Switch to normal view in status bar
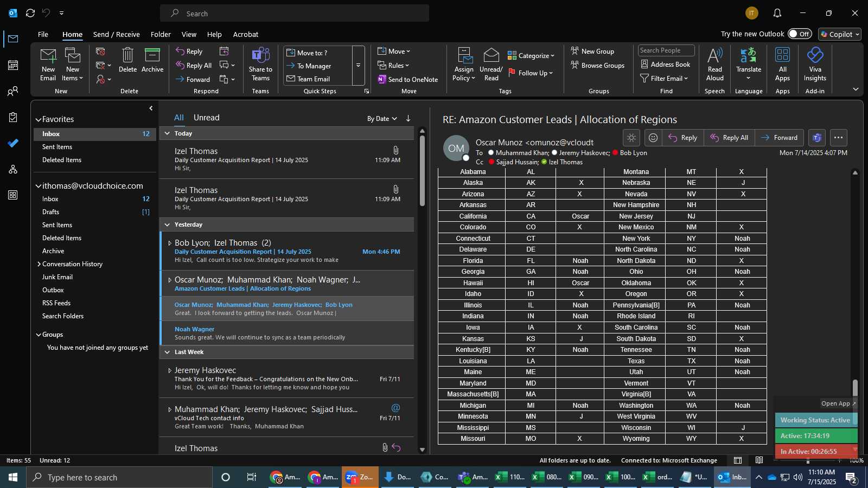The width and height of the screenshot is (868, 488). point(738,460)
